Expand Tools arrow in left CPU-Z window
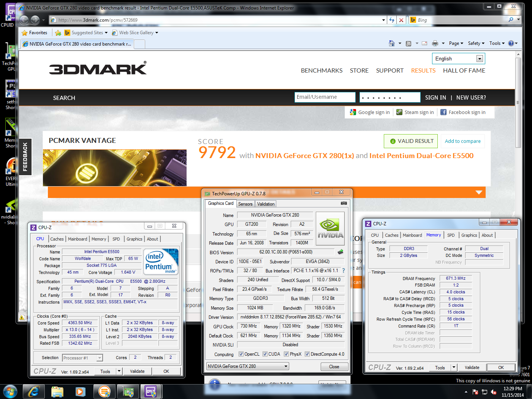 point(119,371)
